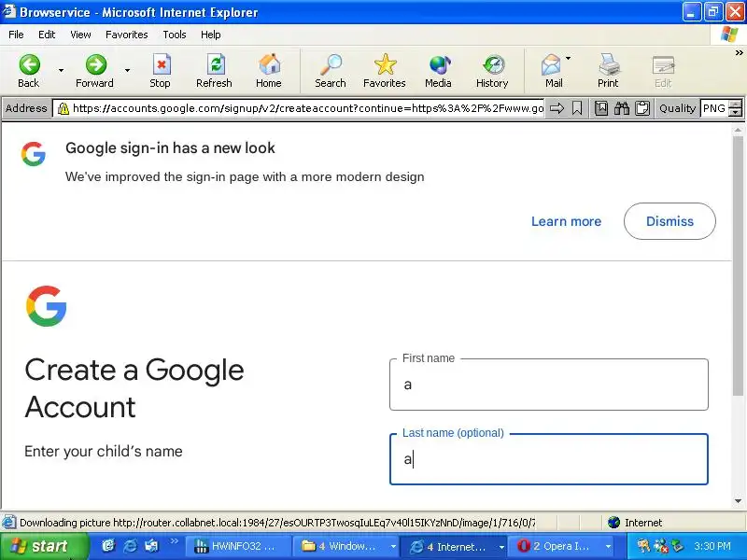Click the single bookmark ribbon icon

[x=577, y=108]
